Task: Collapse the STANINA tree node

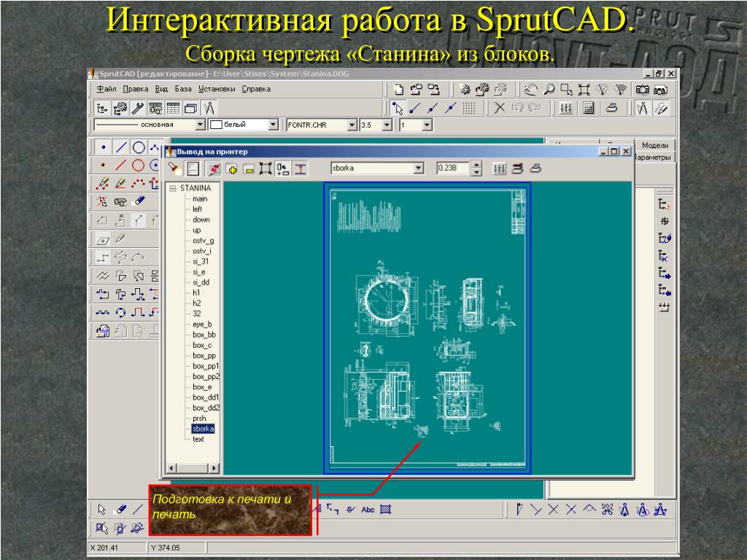Action: 172,188
